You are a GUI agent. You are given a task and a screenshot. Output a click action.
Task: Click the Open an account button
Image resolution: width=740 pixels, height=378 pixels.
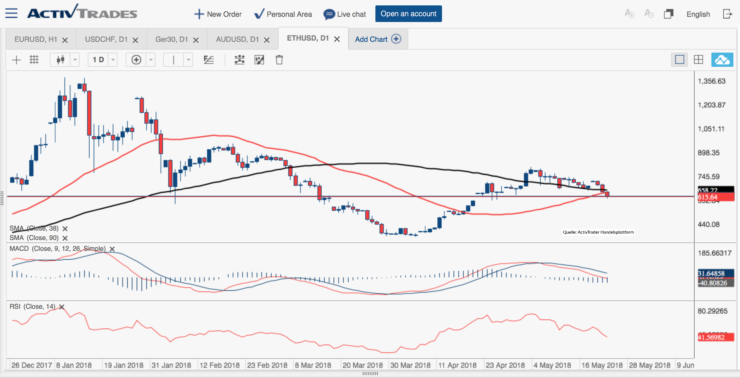coord(409,14)
